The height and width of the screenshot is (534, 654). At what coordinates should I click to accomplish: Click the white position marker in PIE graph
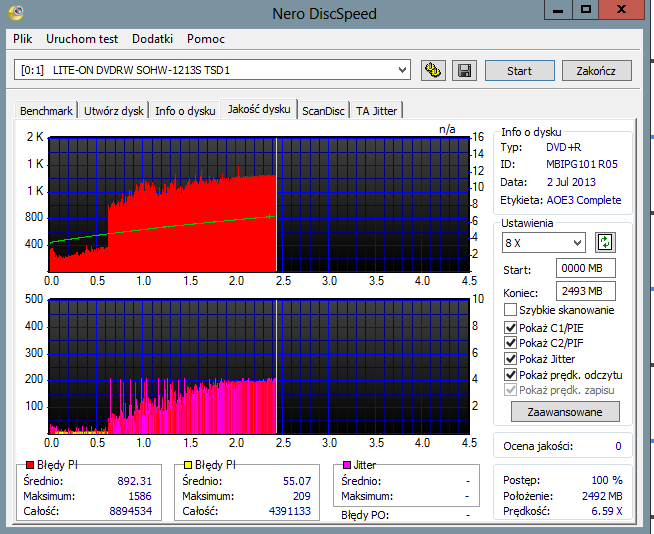coord(276,204)
